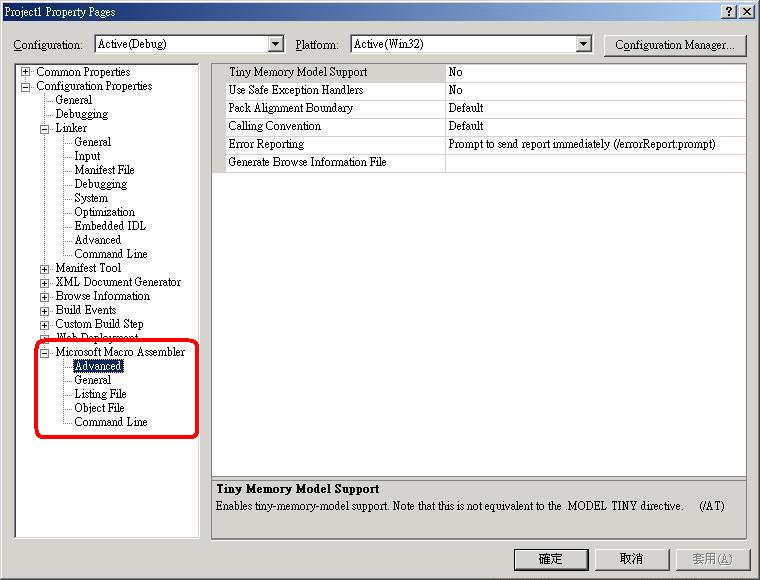This screenshot has width=760, height=580.
Task: Click the 確定 OK button
Action: [x=551, y=560]
